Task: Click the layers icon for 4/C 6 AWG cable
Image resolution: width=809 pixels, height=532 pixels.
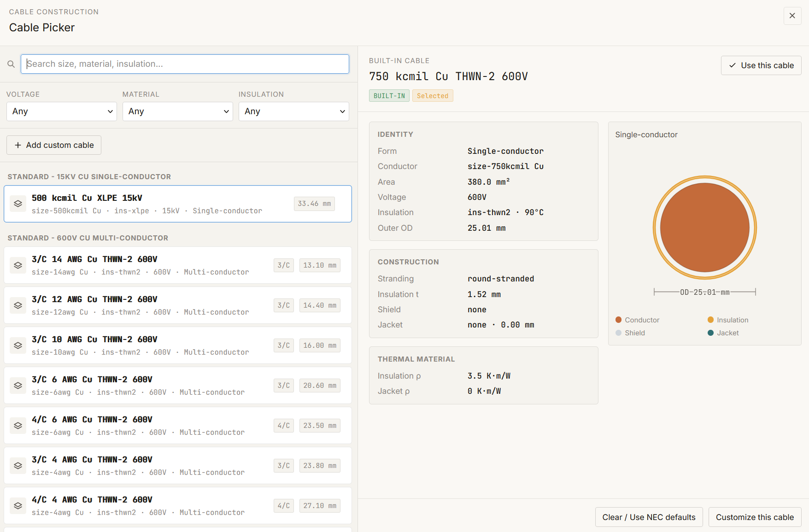Action: [18, 426]
